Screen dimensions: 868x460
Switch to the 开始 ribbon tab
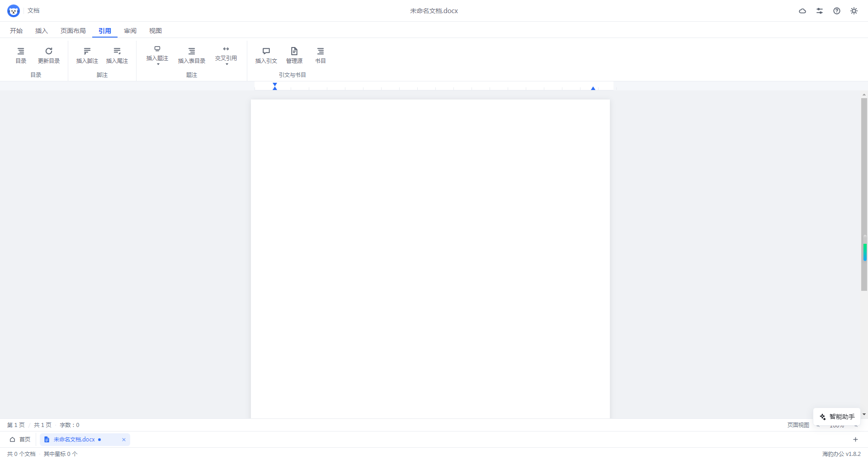coord(16,31)
